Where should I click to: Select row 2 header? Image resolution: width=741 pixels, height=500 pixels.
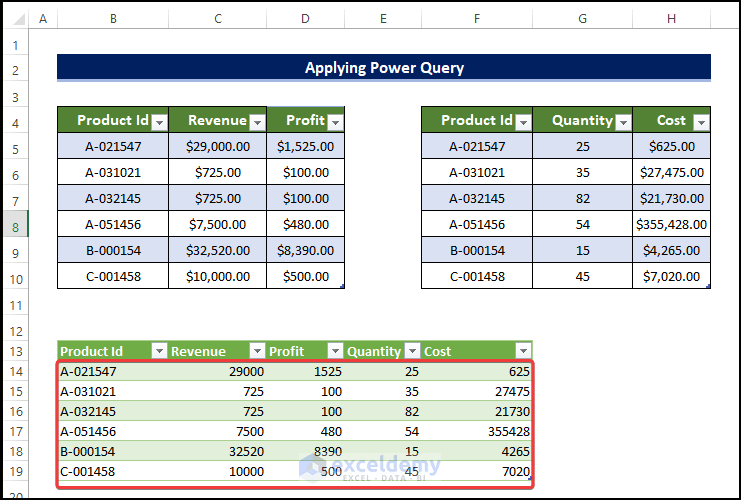16,70
